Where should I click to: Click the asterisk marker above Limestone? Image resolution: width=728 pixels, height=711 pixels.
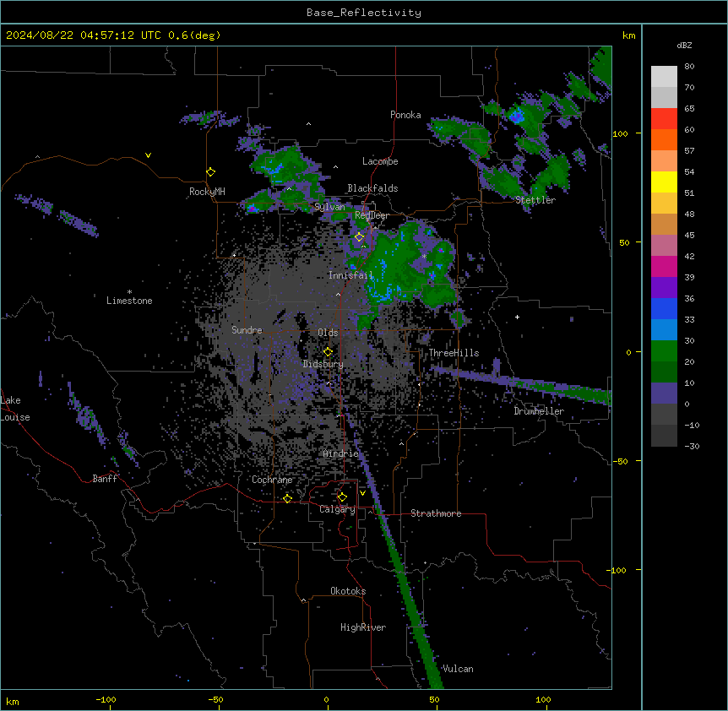(129, 292)
